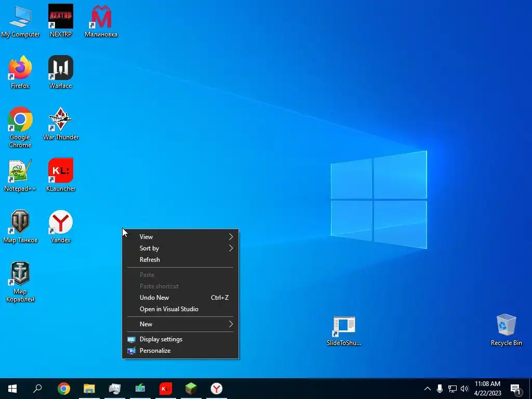532x399 pixels.
Task: Select the KLauncher desktop icon
Action: [x=61, y=176]
